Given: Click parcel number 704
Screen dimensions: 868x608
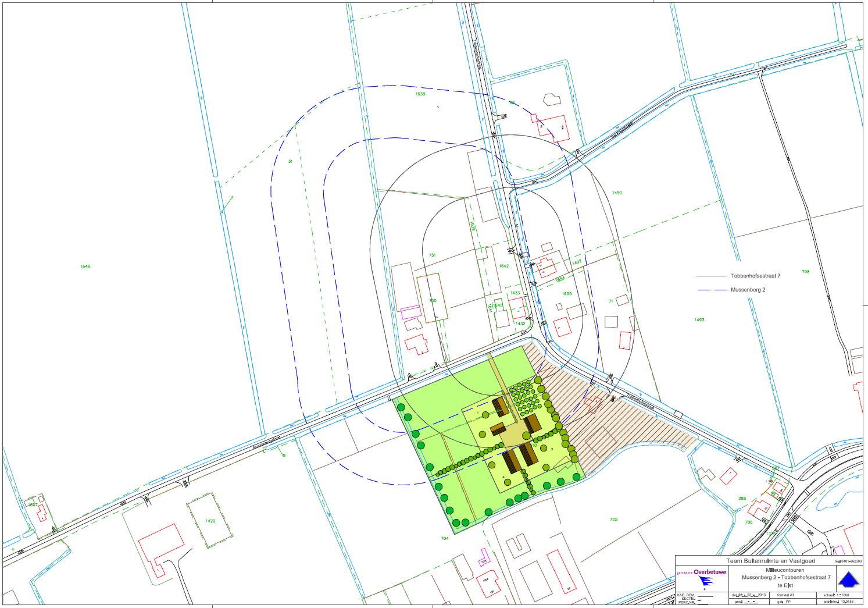Looking at the screenshot, I should point(445,539).
